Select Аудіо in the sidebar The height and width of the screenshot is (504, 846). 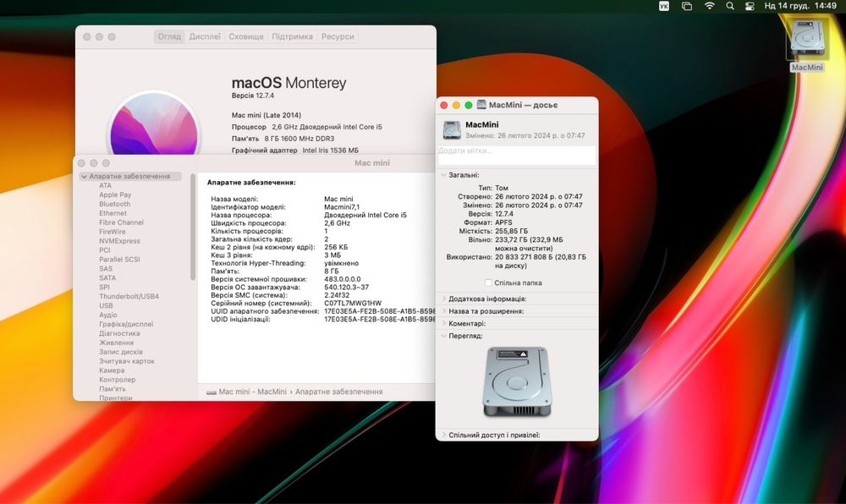108,315
